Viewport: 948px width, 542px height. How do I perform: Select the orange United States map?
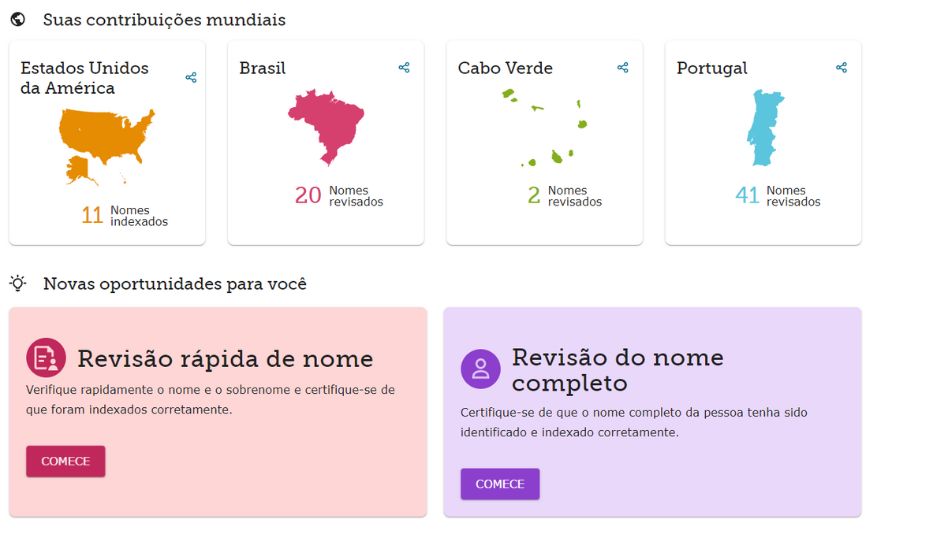tap(107, 146)
